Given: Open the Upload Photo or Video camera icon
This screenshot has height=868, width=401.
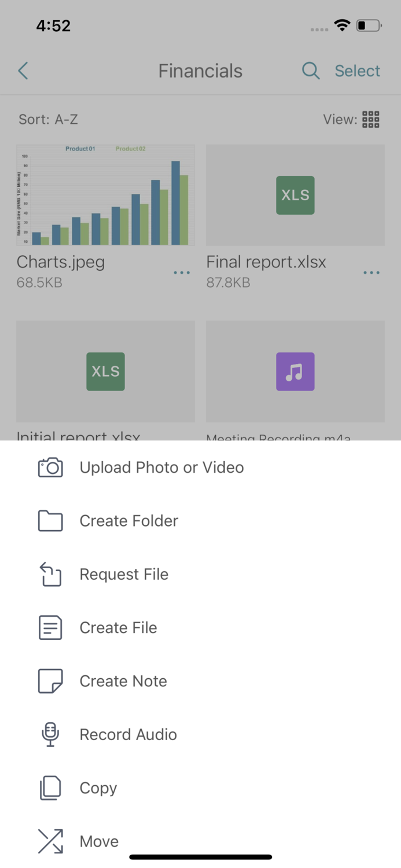Looking at the screenshot, I should (50, 467).
